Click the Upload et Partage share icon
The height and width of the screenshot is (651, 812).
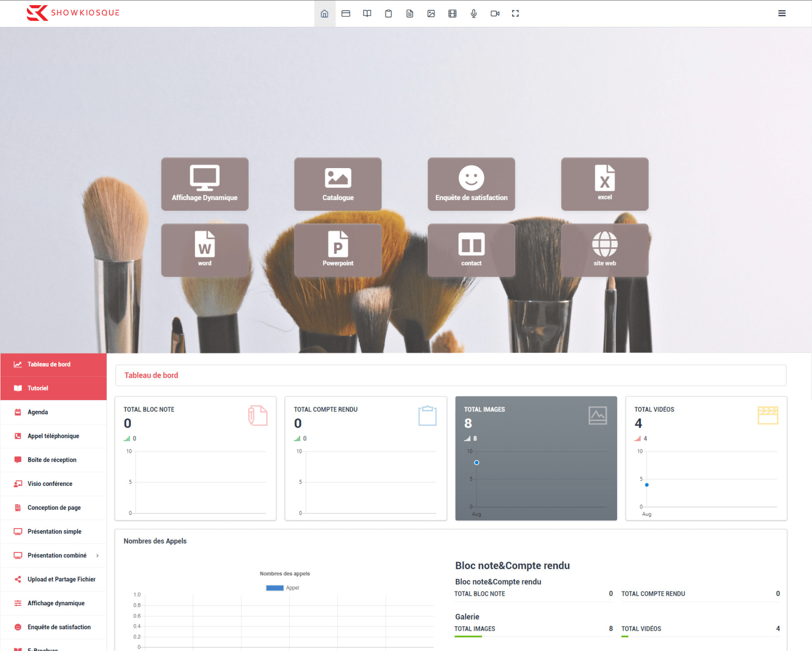(18, 579)
